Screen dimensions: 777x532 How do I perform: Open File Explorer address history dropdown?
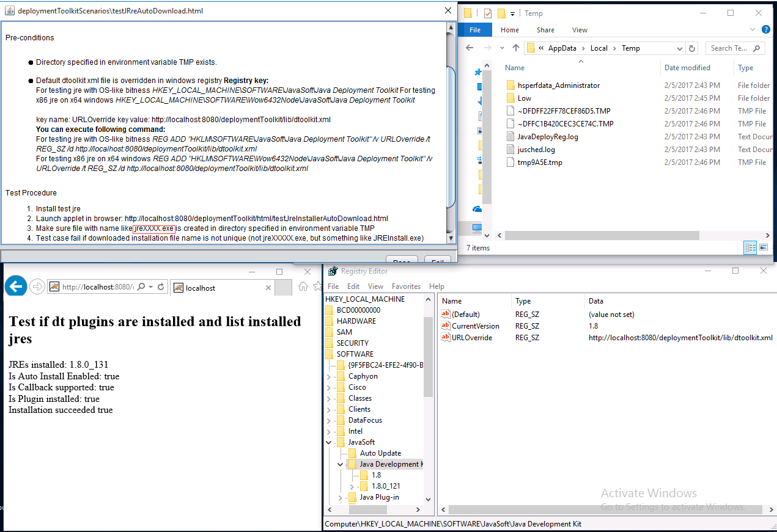[x=680, y=48]
